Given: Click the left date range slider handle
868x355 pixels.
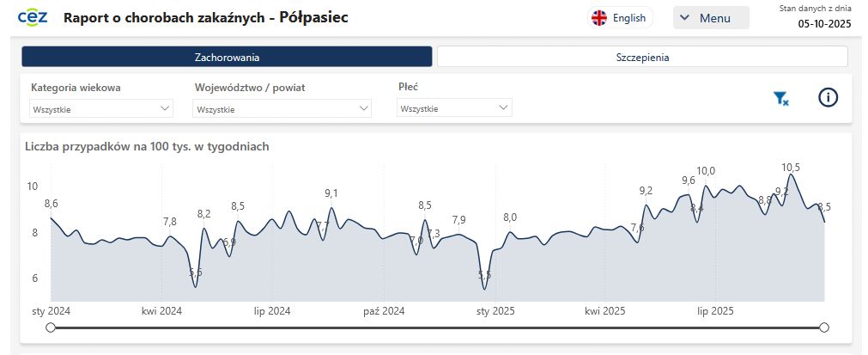Looking at the screenshot, I should click(x=51, y=327).
